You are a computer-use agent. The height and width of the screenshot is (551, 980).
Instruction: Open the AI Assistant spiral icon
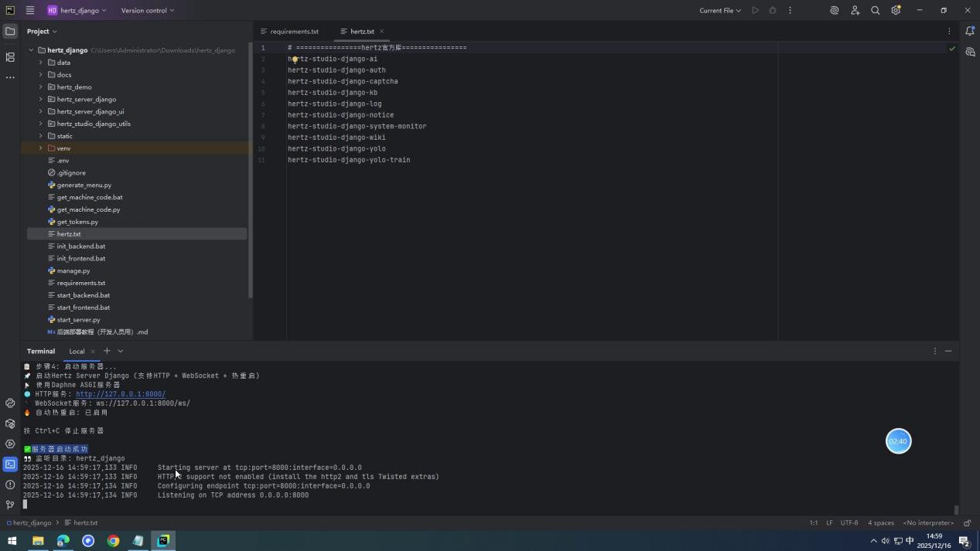click(834, 10)
